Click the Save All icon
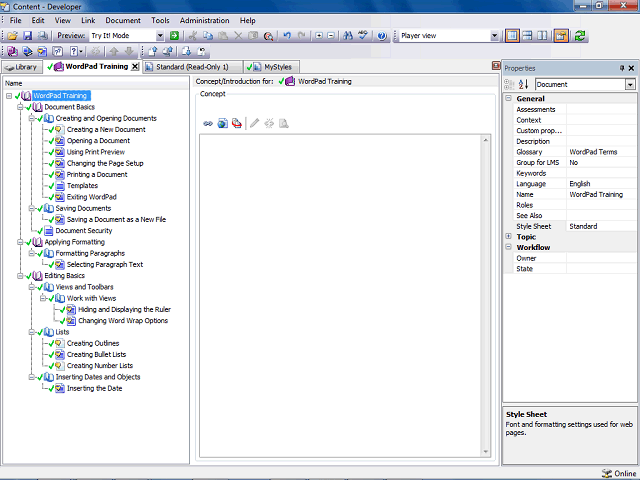The height and width of the screenshot is (480, 640). [42, 36]
